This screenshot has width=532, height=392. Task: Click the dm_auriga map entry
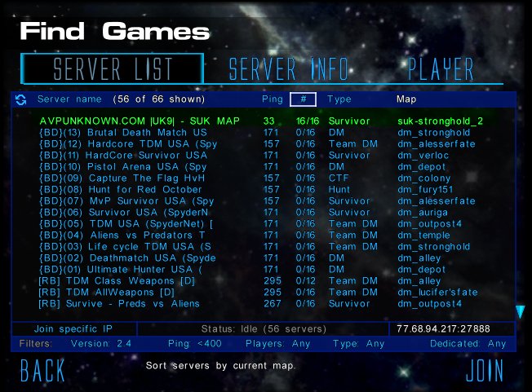423,213
